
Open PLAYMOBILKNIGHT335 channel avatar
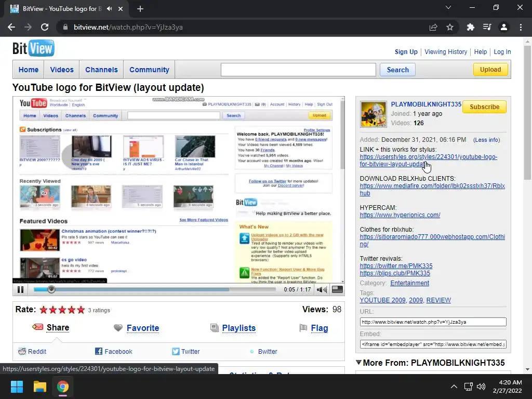[374, 114]
